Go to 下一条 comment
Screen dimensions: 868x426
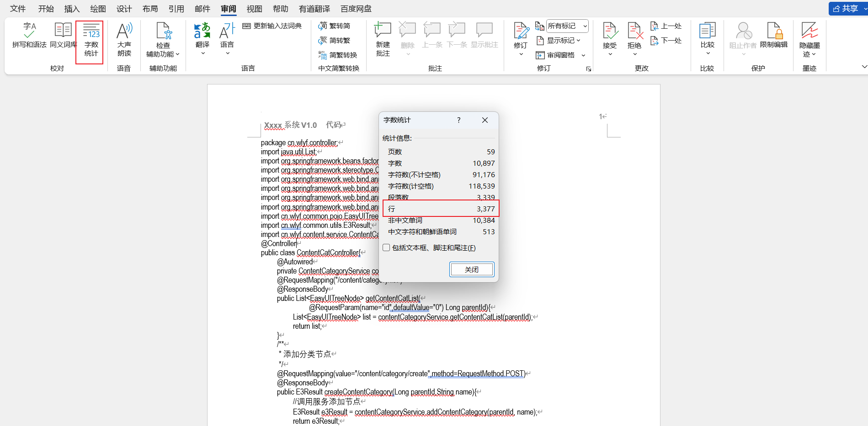457,36
